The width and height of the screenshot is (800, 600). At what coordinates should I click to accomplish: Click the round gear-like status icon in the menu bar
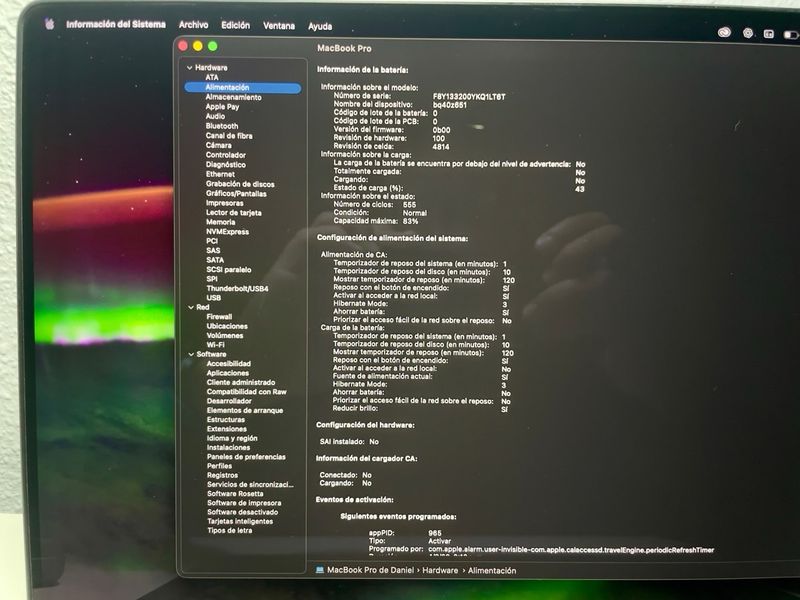point(748,33)
